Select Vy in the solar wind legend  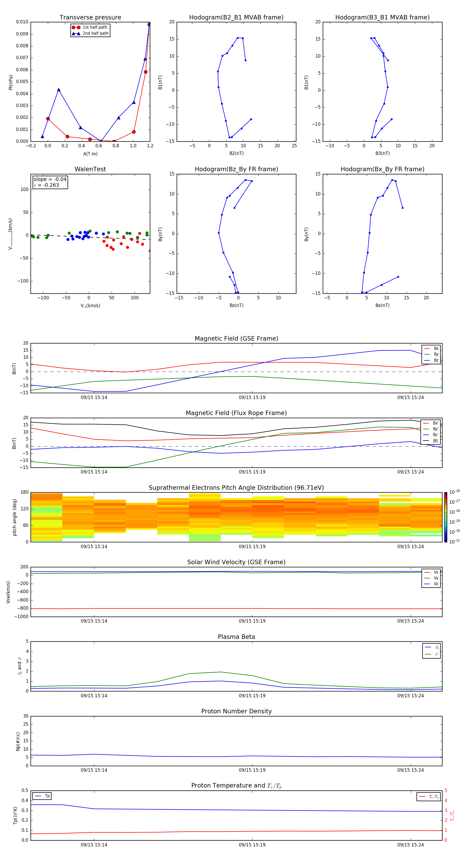click(x=431, y=578)
